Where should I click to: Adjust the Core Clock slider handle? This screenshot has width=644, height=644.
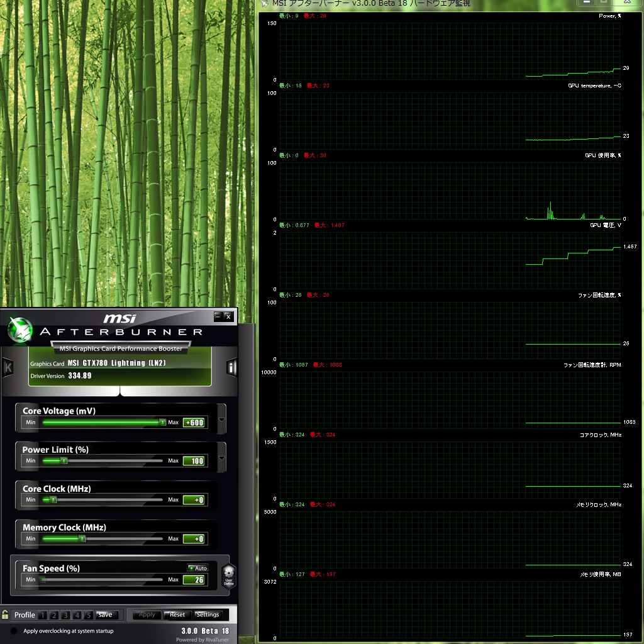pos(53,499)
